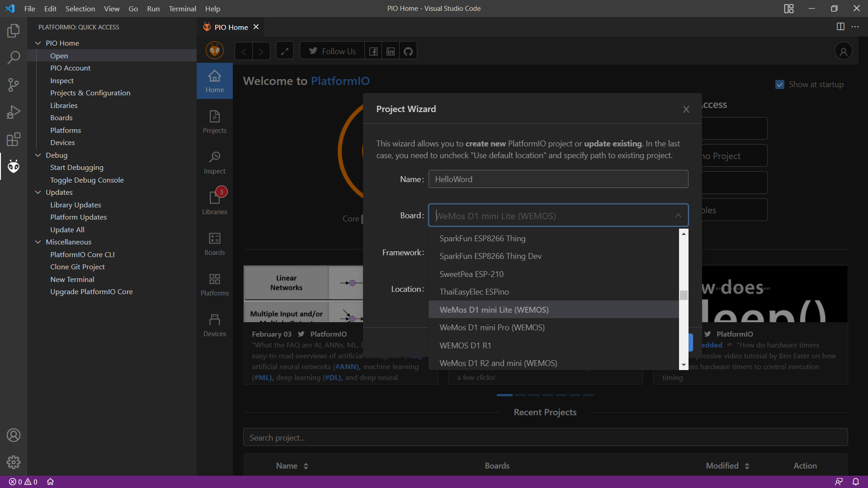Open the PlatformIO LinkedIn icon
Screen dimensions: 868x488
(x=391, y=51)
